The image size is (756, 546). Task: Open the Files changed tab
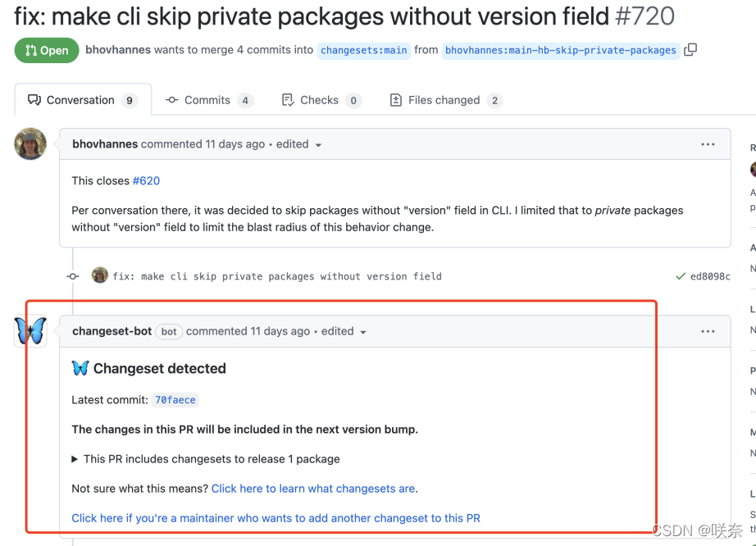click(x=444, y=100)
